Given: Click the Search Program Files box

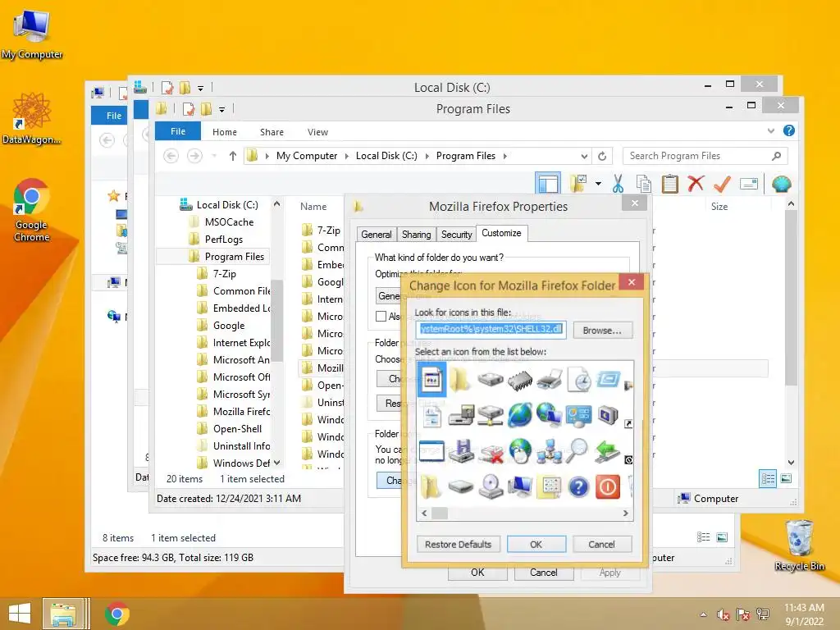Looking at the screenshot, I should [705, 156].
